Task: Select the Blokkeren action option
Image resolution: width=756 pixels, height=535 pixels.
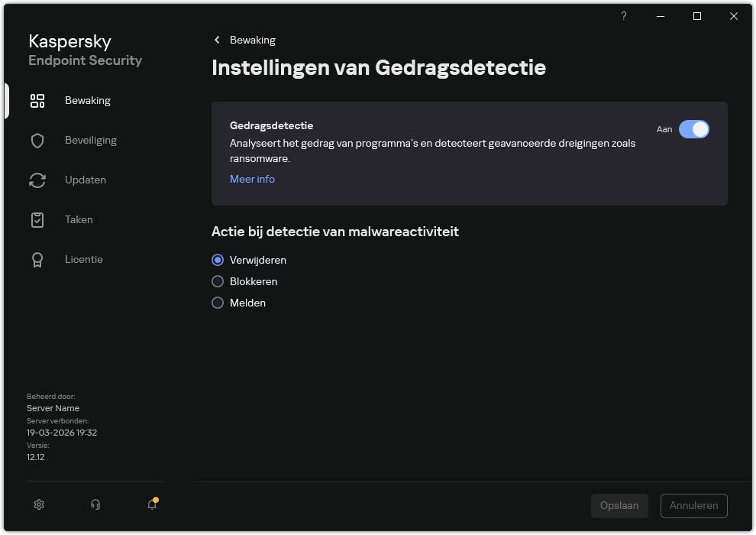Action: (218, 281)
